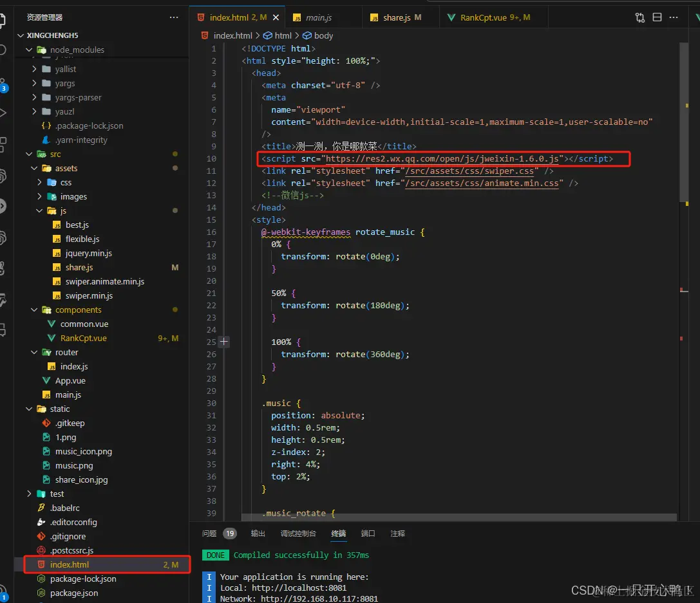Expand the yallist folder
700x603 pixels.
pos(34,69)
